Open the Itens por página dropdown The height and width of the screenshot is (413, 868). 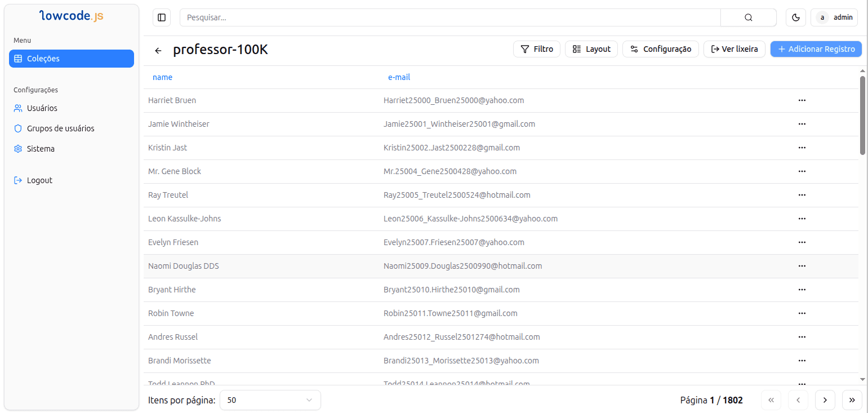(270, 400)
